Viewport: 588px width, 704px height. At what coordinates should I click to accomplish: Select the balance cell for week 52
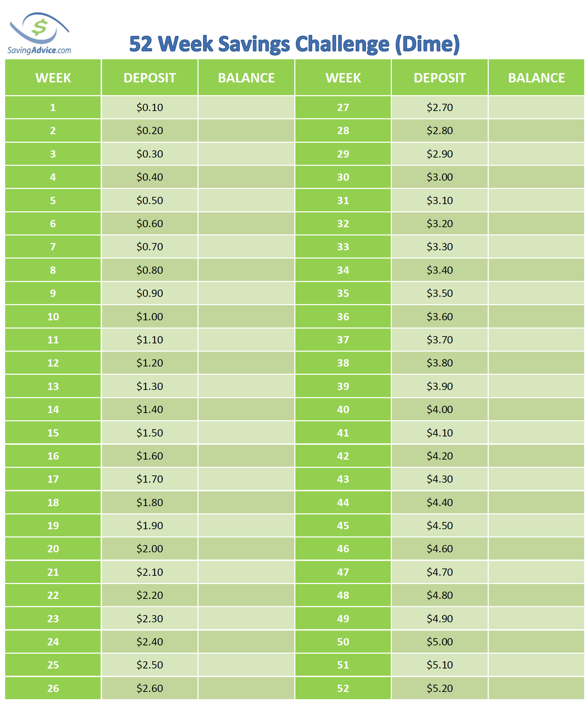(536, 688)
